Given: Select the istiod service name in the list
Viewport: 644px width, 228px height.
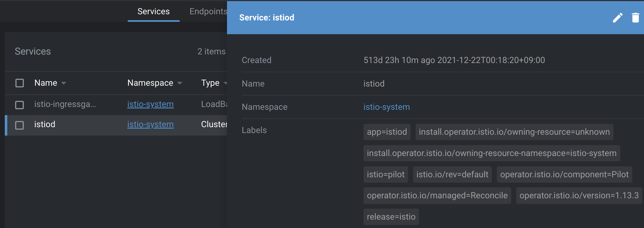Looking at the screenshot, I should pyautogui.click(x=45, y=124).
